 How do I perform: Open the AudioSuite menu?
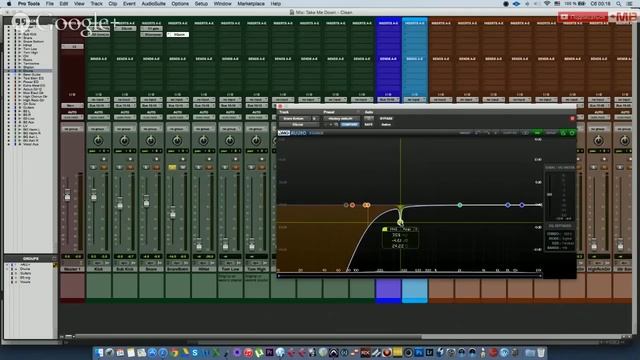[153, 4]
